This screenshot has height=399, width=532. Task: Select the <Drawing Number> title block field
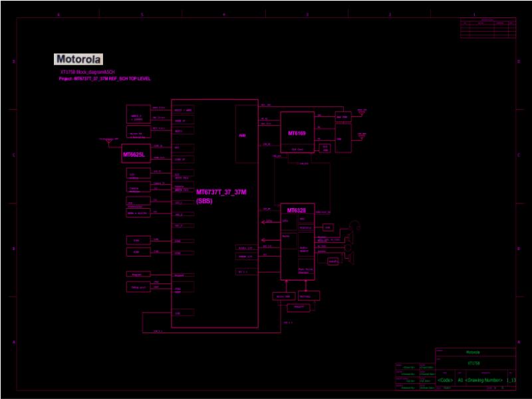coord(483,380)
